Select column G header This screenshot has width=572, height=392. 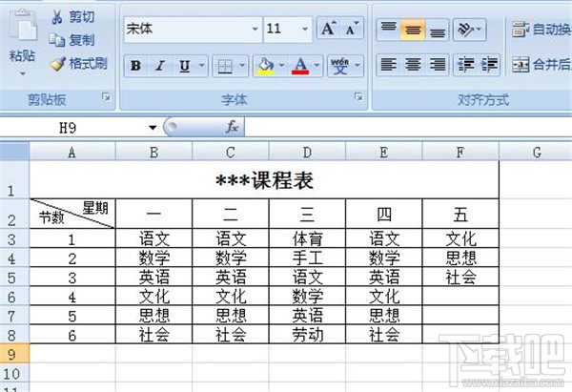pos(536,153)
